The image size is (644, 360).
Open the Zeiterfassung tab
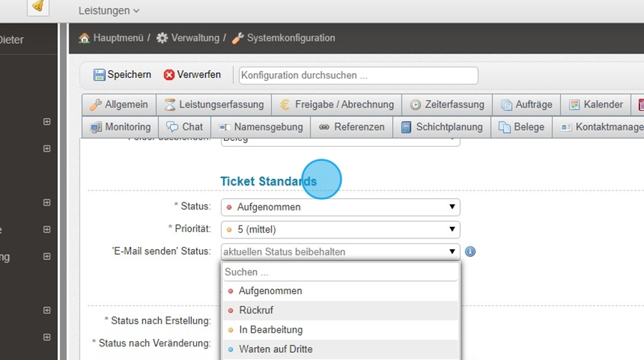[447, 104]
